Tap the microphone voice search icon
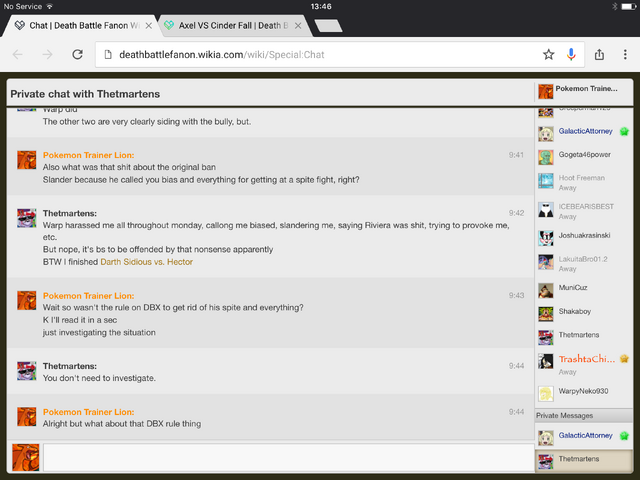The height and width of the screenshot is (480, 640). coord(571,54)
